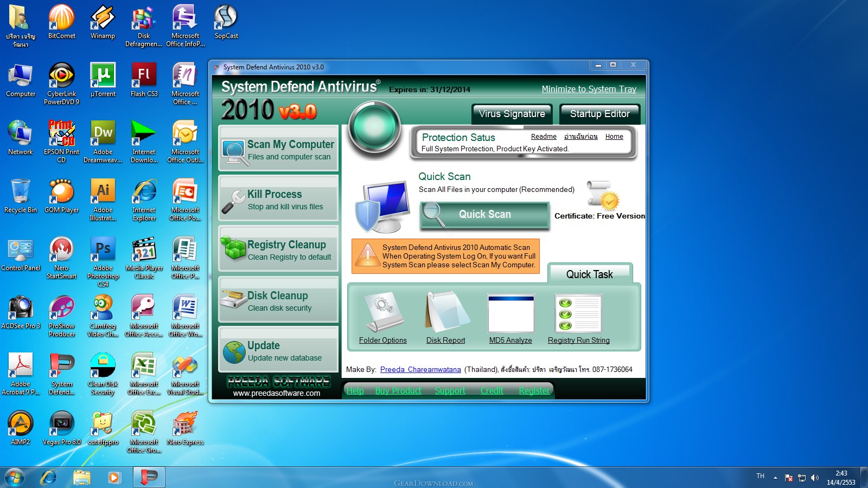
Task: Click Minimize to System Tray link
Action: pyautogui.click(x=589, y=89)
